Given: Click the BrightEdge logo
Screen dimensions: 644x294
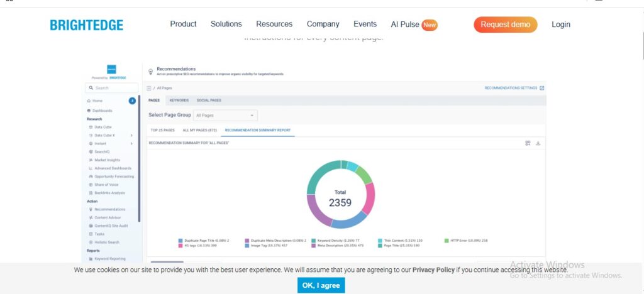Looking at the screenshot, I should (x=87, y=25).
